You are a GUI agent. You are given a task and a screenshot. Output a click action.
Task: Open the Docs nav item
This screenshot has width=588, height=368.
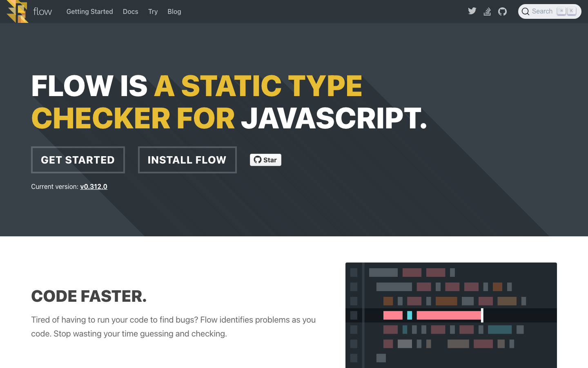[130, 11]
